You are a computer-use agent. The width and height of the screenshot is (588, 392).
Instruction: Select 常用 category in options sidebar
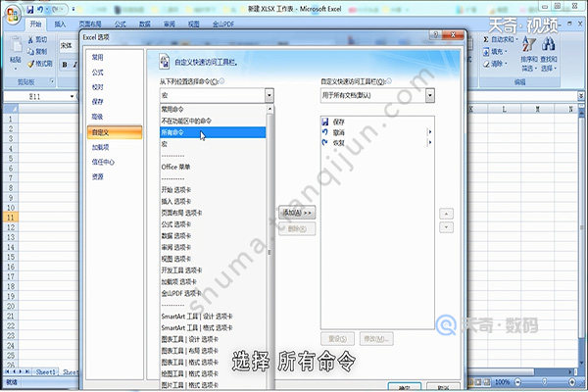[x=115, y=58]
